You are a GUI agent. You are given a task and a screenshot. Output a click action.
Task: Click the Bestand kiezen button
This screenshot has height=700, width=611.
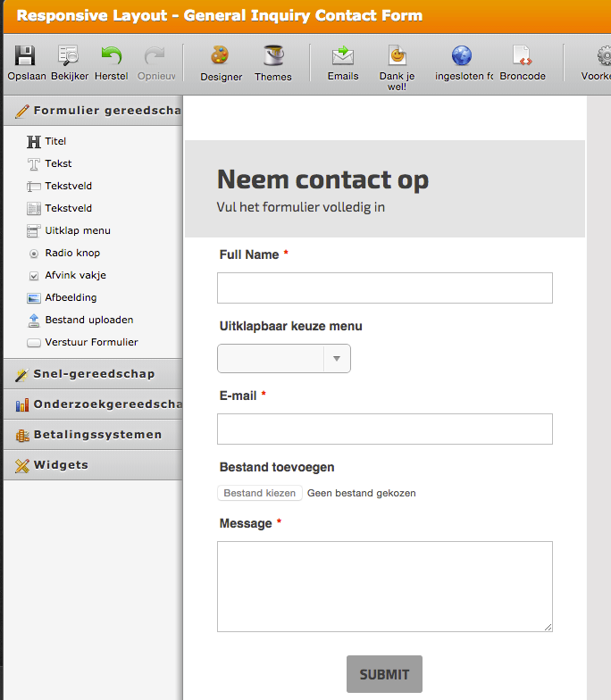[259, 493]
